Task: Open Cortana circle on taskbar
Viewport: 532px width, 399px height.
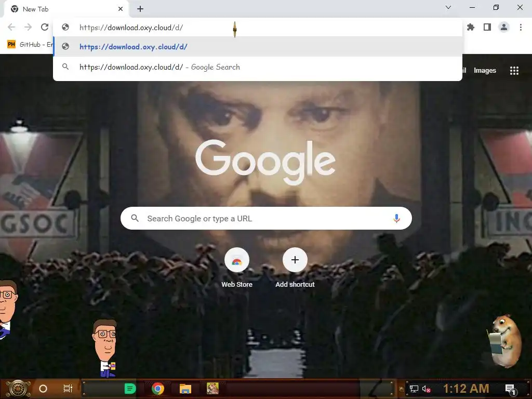Action: pos(43,389)
